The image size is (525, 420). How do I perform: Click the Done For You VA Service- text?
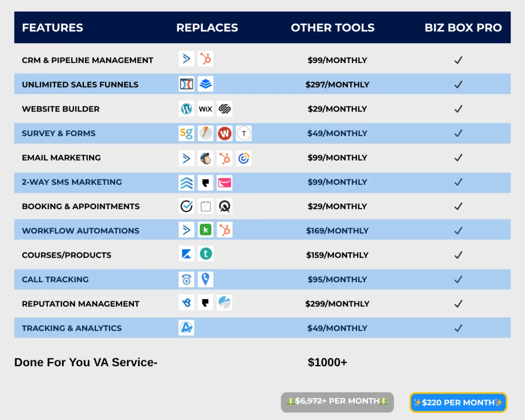click(x=86, y=362)
